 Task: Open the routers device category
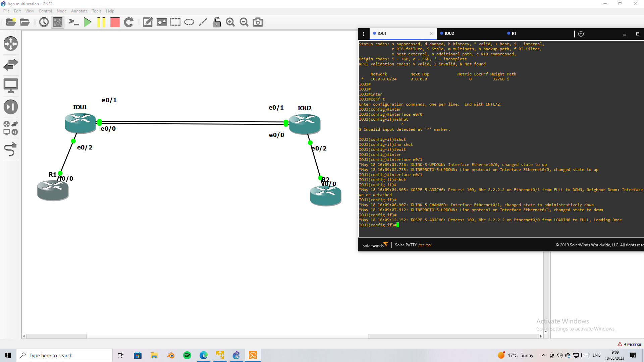(x=10, y=44)
